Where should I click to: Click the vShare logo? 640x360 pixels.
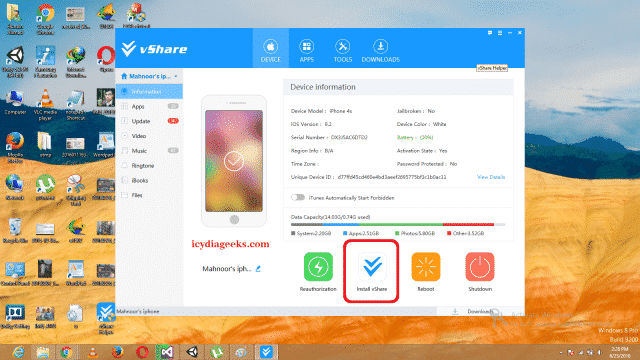(154, 49)
